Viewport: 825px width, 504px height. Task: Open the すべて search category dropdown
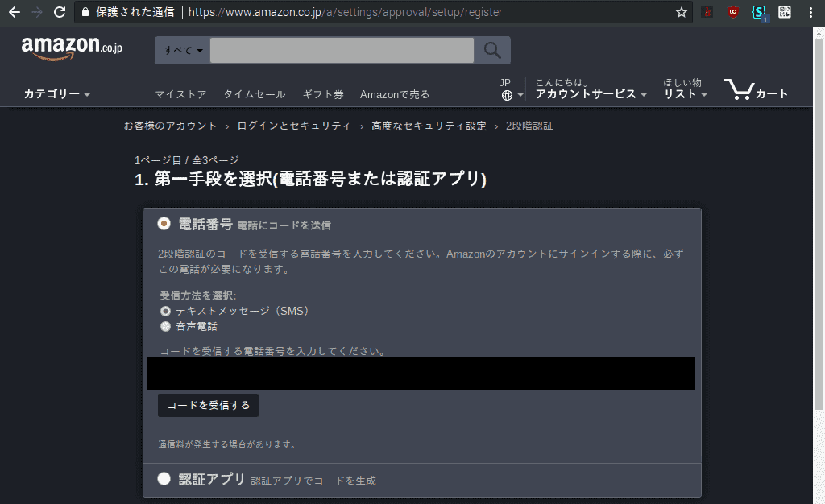[183, 51]
